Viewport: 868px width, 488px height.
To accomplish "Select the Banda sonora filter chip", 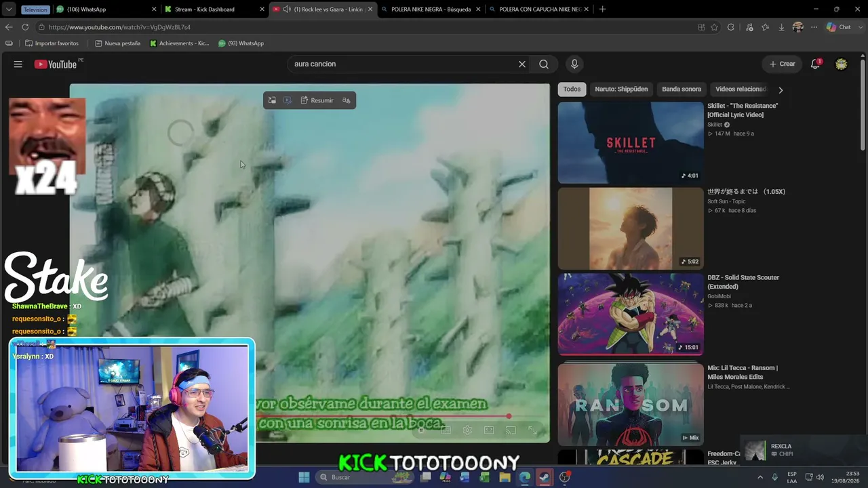I will pos(682,89).
